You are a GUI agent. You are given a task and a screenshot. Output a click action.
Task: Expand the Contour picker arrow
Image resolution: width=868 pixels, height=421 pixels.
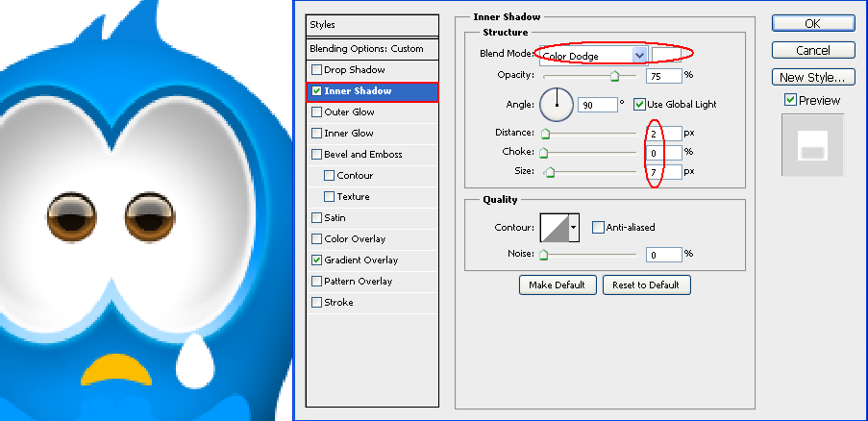(574, 228)
